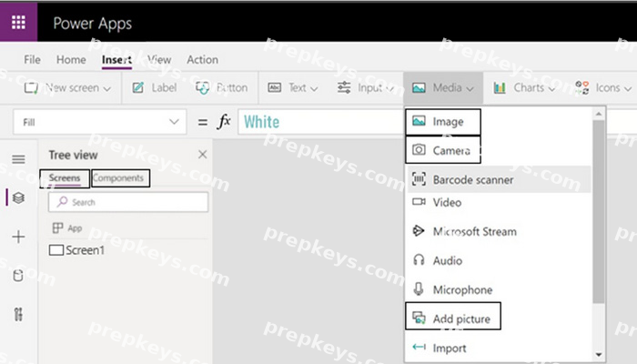Image resolution: width=637 pixels, height=364 pixels.
Task: Open the Icons dropdown in ribbon
Action: [x=603, y=87]
